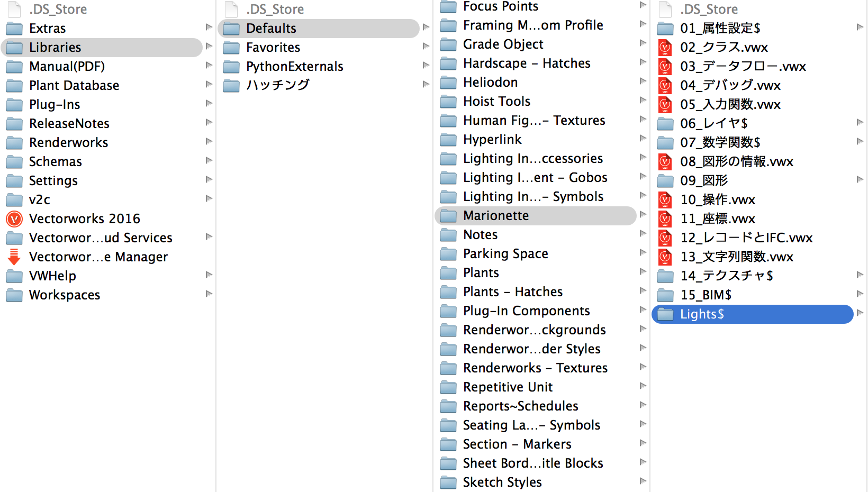This screenshot has width=868, height=492.
Task: Select the 13_文字列関数.vwx file icon
Action: click(x=665, y=257)
